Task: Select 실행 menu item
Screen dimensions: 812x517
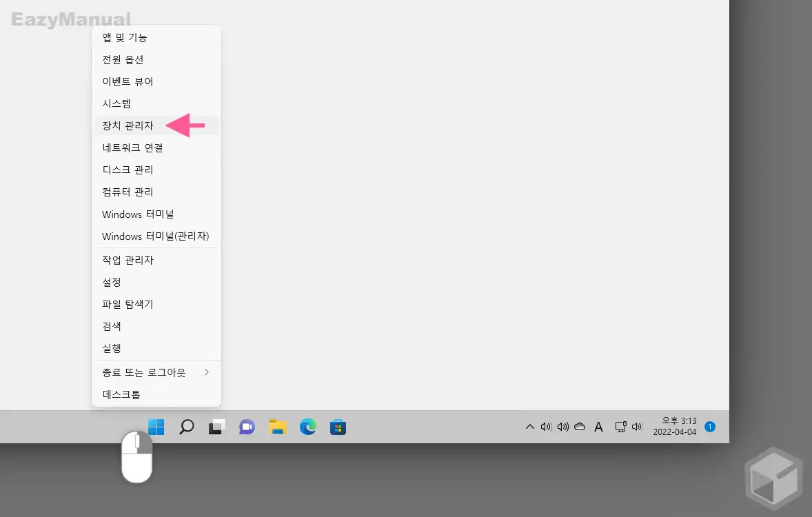Action: [x=156, y=348]
